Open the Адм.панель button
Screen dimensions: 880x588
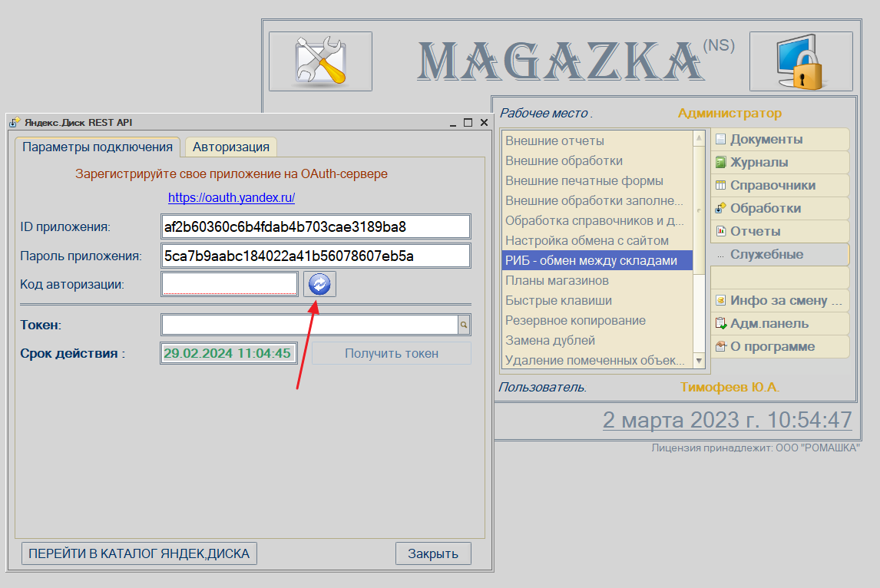pyautogui.click(x=779, y=323)
